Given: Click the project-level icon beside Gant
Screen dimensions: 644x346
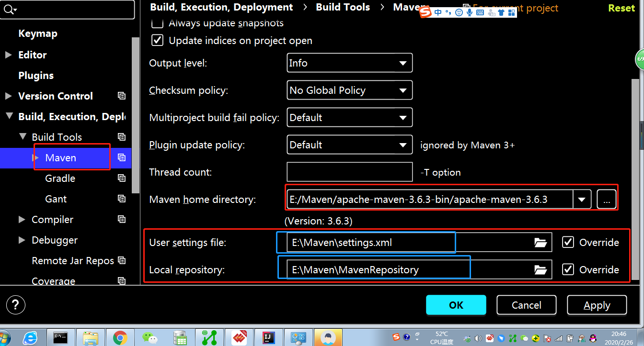Looking at the screenshot, I should click(x=122, y=199).
